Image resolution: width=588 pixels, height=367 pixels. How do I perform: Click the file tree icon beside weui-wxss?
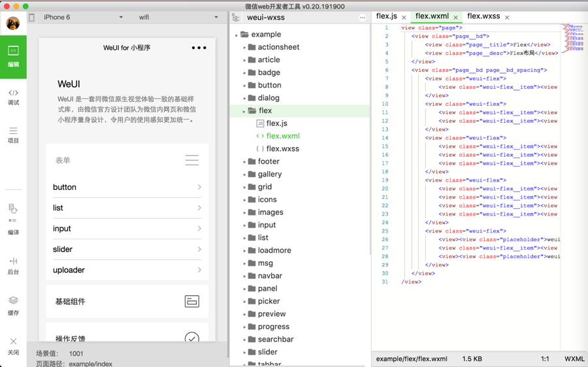pos(235,18)
